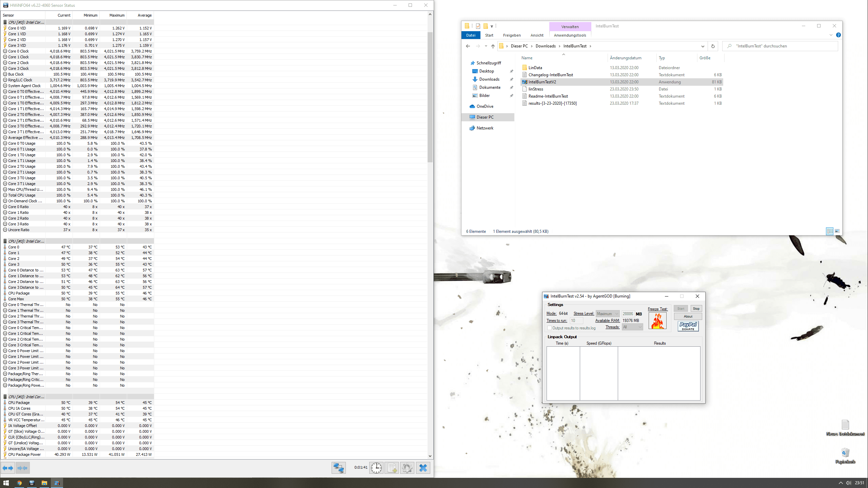This screenshot has height=488, width=868.
Task: Click the disabled Start button in IntelBurnTest
Action: 681,309
